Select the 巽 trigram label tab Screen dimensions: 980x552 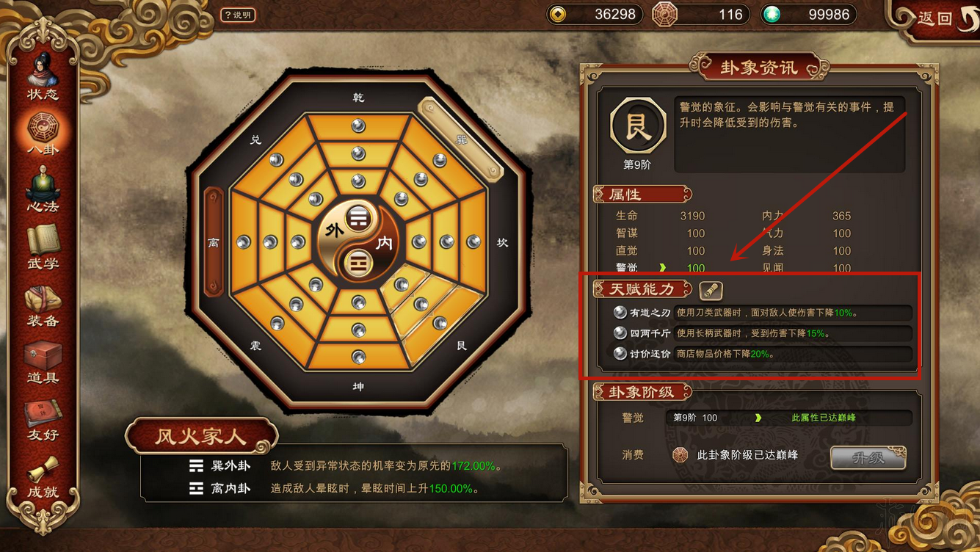461,139
